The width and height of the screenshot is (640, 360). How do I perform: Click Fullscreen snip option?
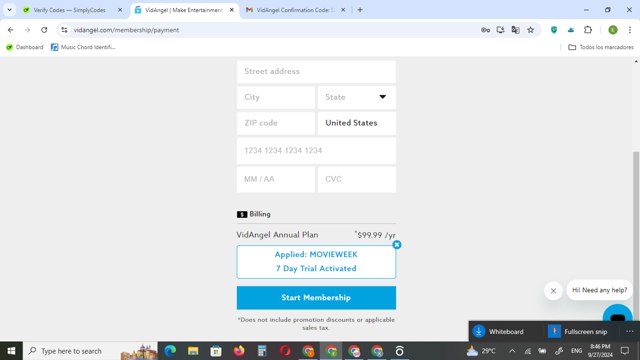tap(578, 331)
